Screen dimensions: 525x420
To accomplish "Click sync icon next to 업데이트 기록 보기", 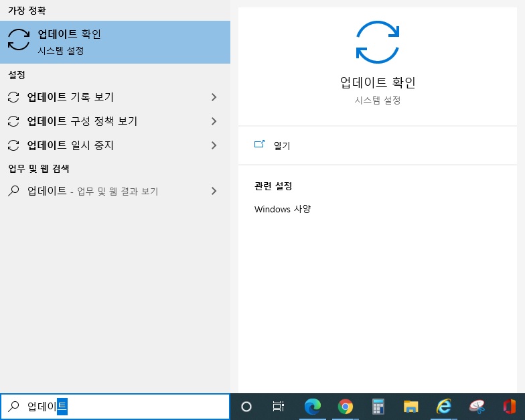I will click(13, 97).
